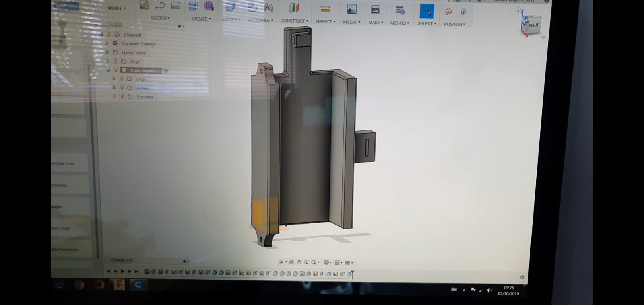Open the timeline settings gear icon

pos(522,277)
